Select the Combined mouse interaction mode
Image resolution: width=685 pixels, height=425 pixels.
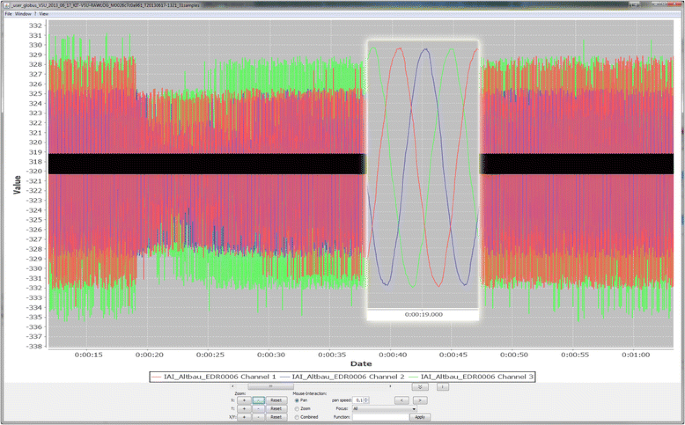[297, 416]
